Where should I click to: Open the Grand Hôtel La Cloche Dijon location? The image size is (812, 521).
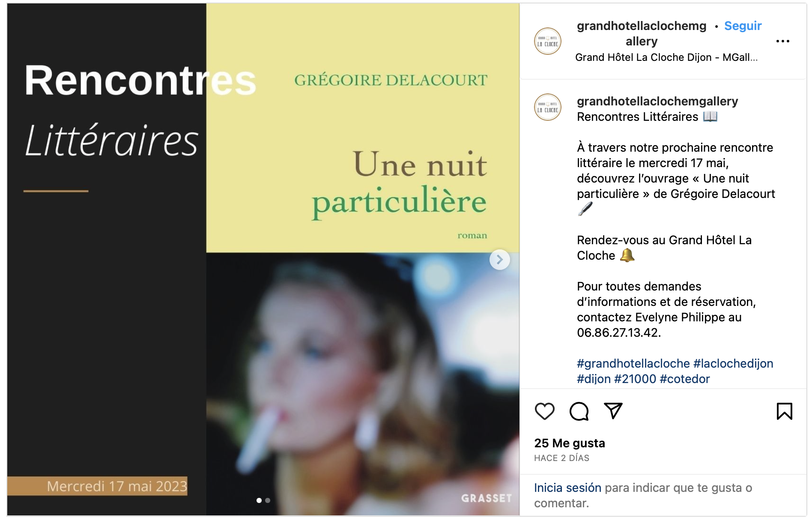666,57
